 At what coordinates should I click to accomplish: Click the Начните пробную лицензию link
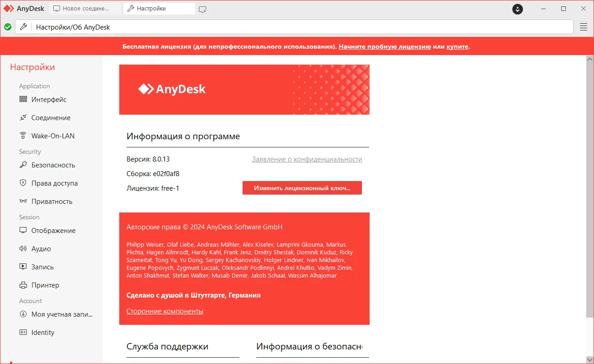(x=385, y=46)
